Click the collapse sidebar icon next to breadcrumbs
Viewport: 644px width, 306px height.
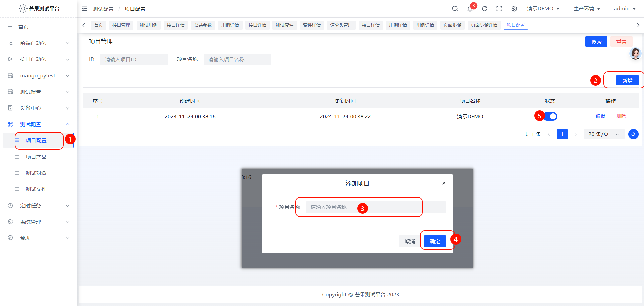84,9
